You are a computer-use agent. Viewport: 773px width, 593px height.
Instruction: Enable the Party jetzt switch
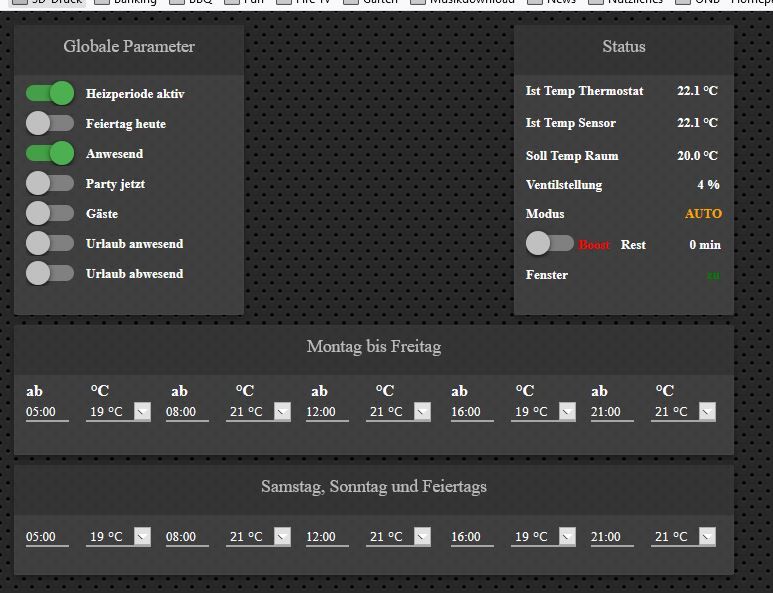pos(50,184)
